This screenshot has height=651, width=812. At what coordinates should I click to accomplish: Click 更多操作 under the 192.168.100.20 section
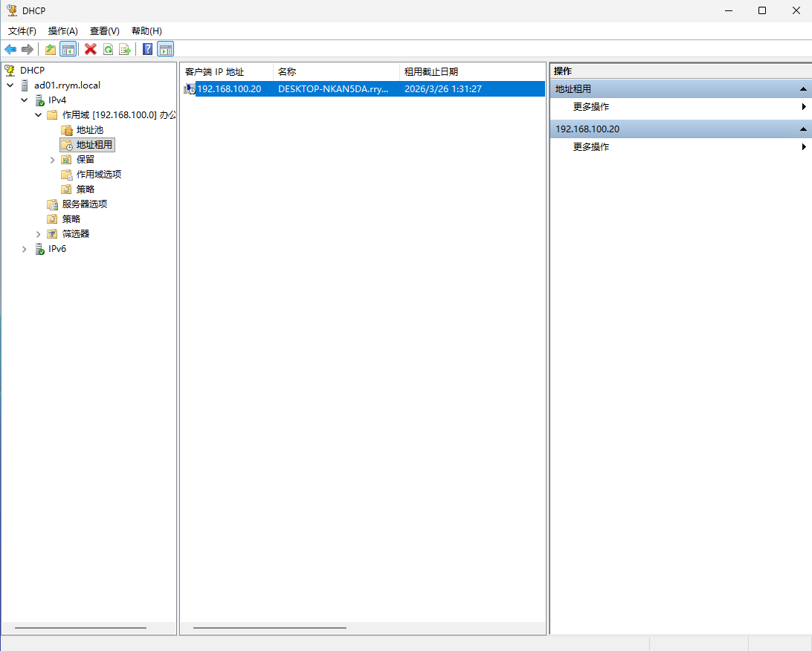(591, 147)
